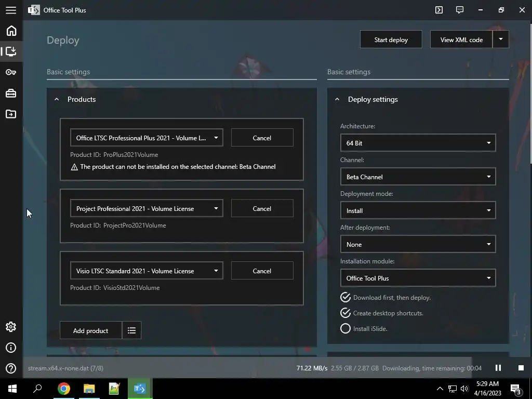
Task: Open Visio LTSC Standard 2021 product dropdown
Action: click(147, 271)
